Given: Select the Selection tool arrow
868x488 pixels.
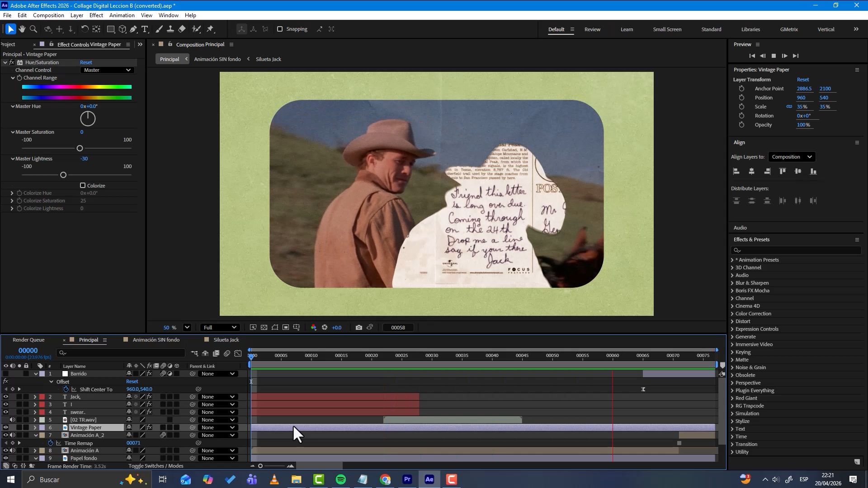Looking at the screenshot, I should point(11,29).
